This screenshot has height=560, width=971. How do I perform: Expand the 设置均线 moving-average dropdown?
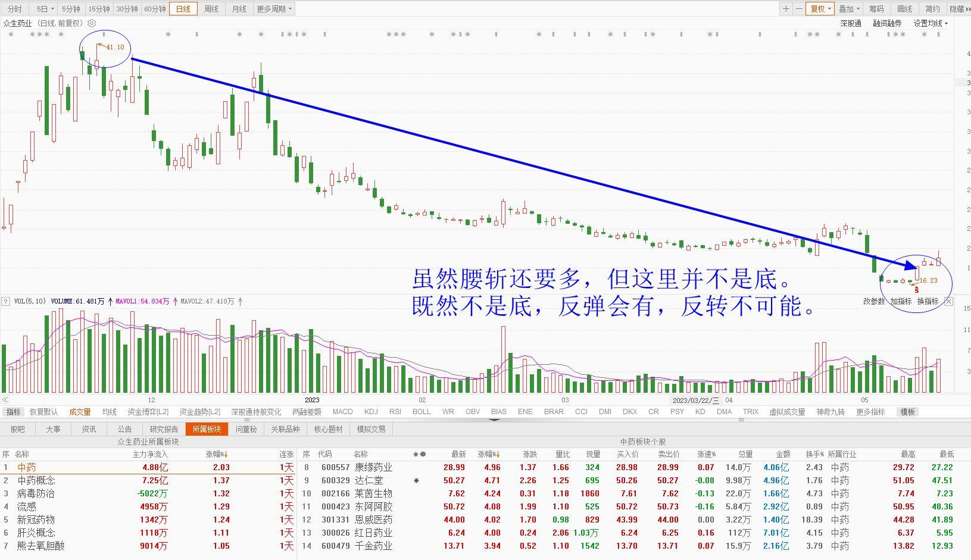[931, 23]
